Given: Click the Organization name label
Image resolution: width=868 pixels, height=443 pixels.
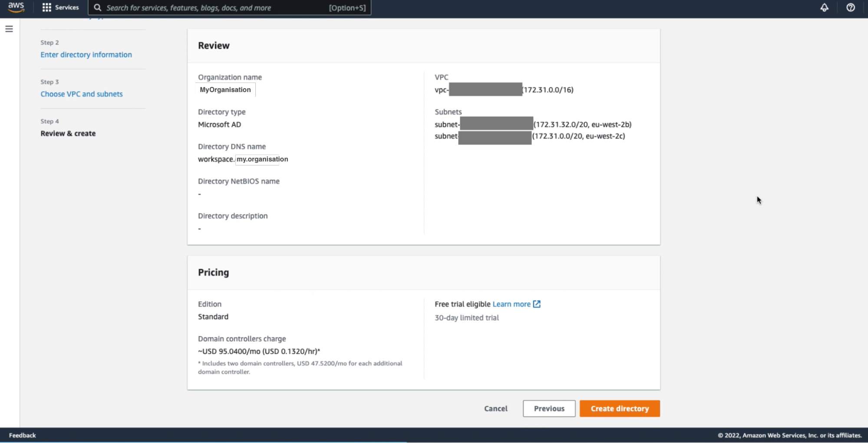Looking at the screenshot, I should [230, 77].
